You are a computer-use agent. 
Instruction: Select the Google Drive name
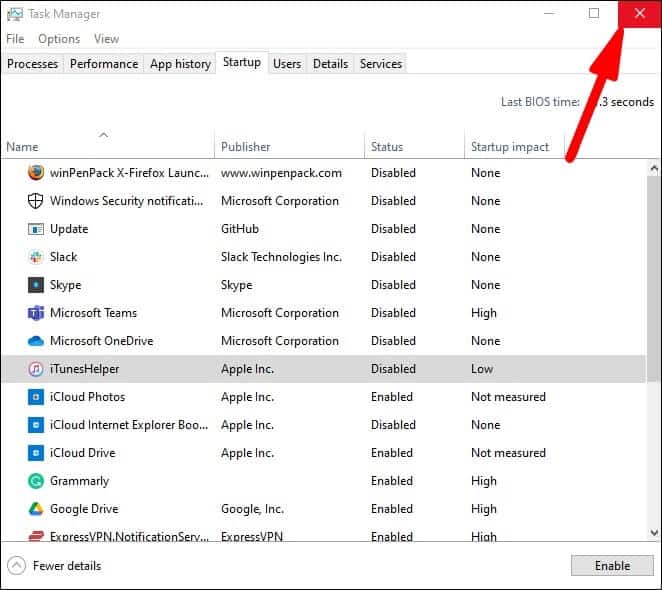(x=84, y=509)
